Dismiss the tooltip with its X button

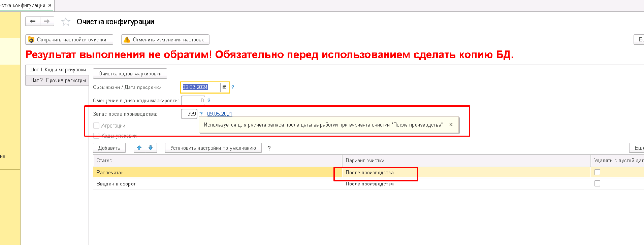pyautogui.click(x=451, y=124)
